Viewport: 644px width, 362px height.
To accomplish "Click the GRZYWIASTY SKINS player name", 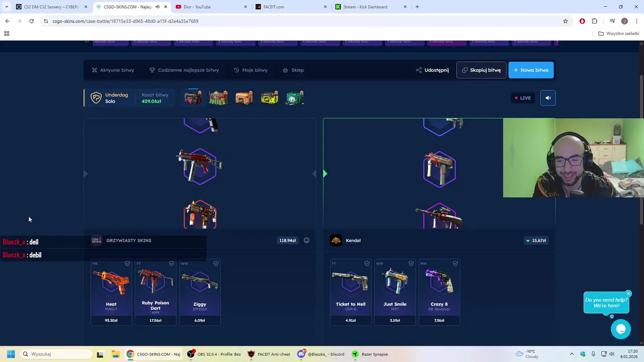I will 129,240.
